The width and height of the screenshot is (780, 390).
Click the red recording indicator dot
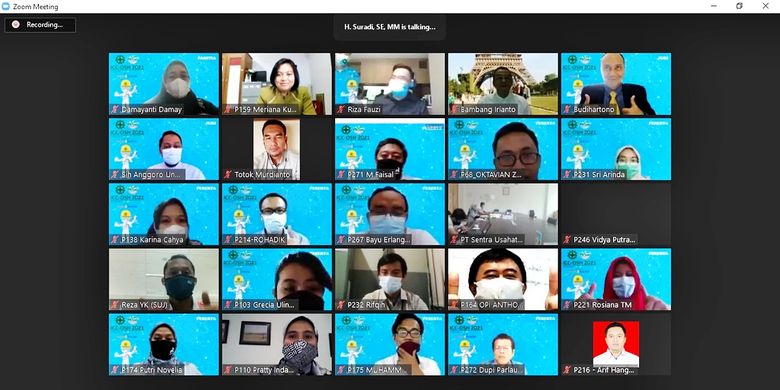(15, 24)
